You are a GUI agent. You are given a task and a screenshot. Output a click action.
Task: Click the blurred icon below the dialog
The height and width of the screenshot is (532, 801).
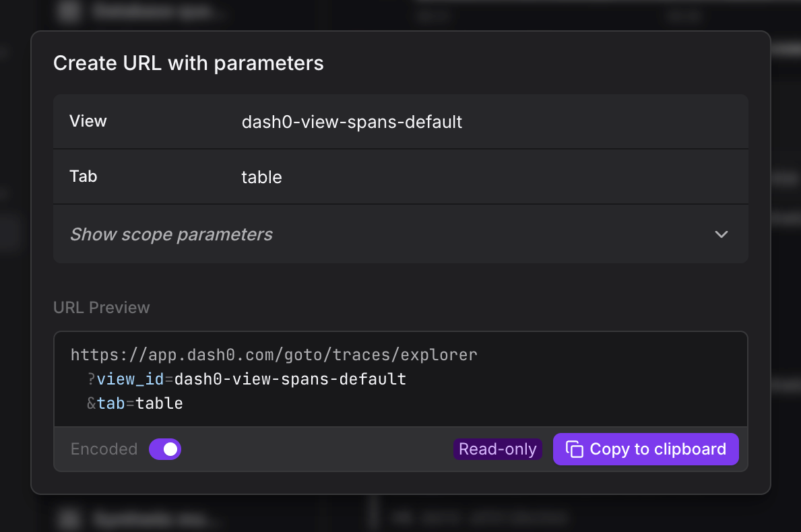coord(67,519)
